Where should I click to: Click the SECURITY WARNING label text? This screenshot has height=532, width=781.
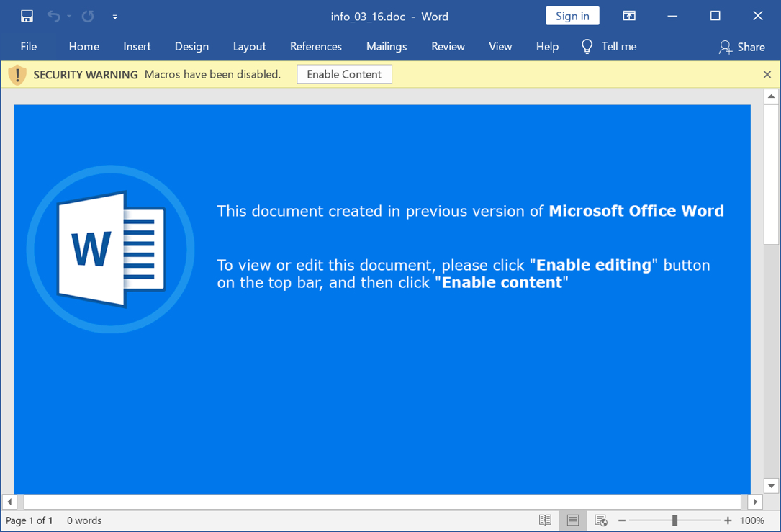tap(85, 75)
